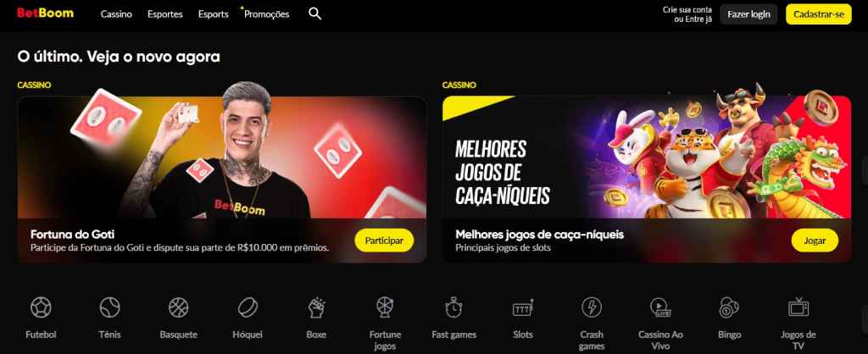Go to the Esportes menu item
The image size is (868, 354).
(x=165, y=14)
